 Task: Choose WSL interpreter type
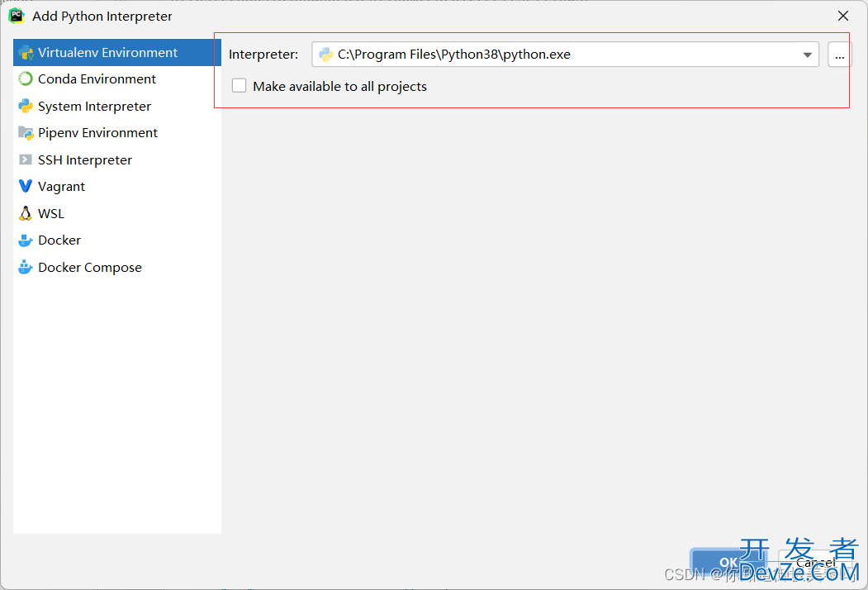click(x=117, y=214)
